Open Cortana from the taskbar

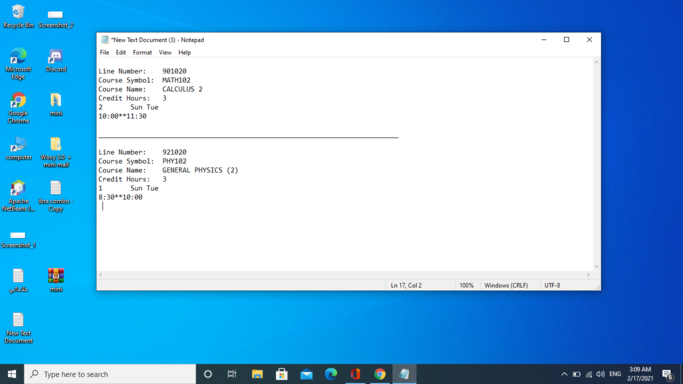point(208,374)
